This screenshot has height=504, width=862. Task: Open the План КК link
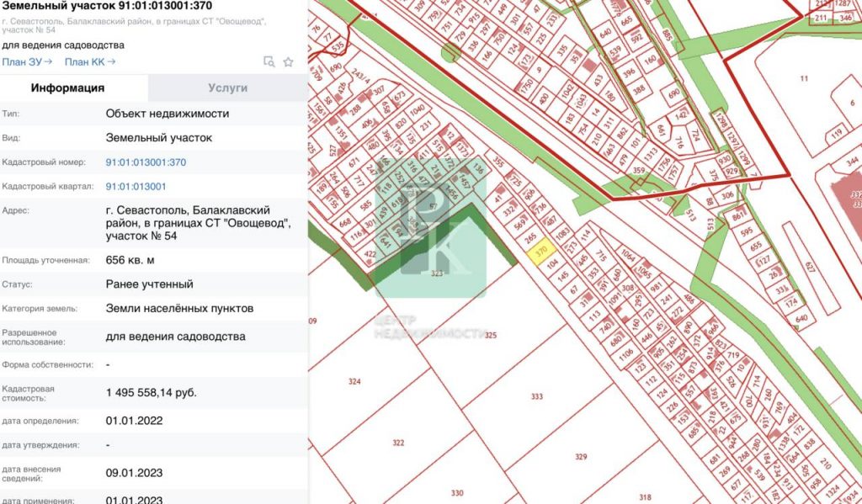pos(90,61)
